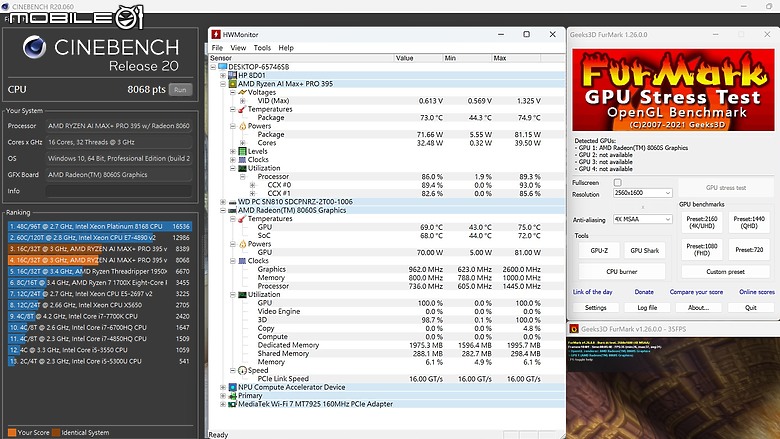780x439 pixels.
Task: Click the Primary battery icon
Action: coord(232,396)
